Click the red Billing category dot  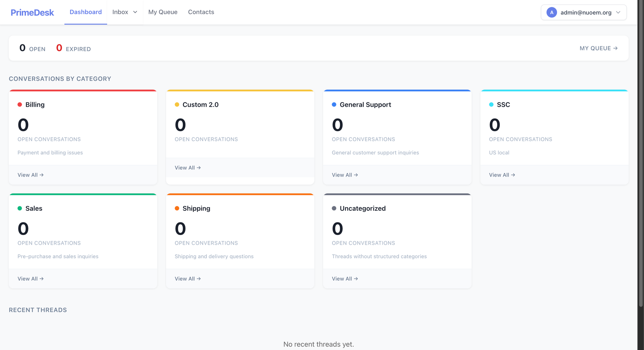[20, 105]
